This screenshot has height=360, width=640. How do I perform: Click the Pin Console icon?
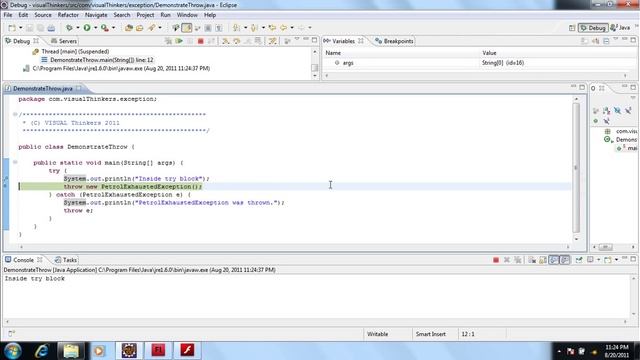click(x=579, y=260)
